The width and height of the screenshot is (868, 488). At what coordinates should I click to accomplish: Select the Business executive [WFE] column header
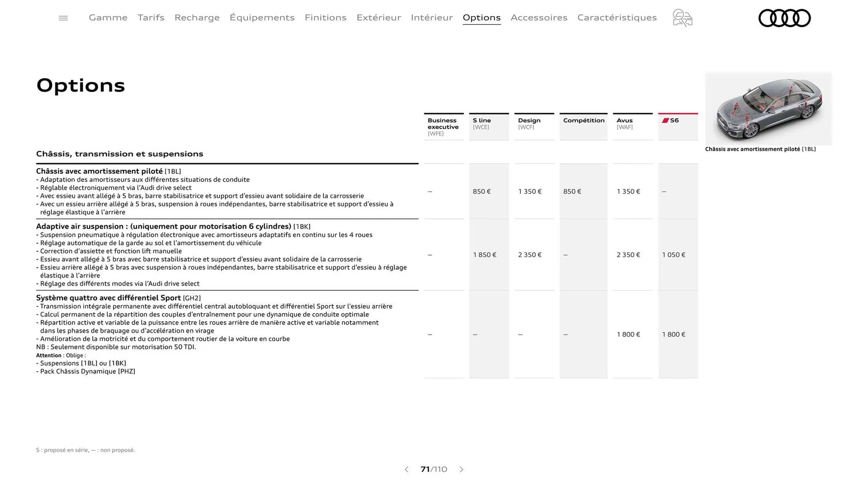443,127
